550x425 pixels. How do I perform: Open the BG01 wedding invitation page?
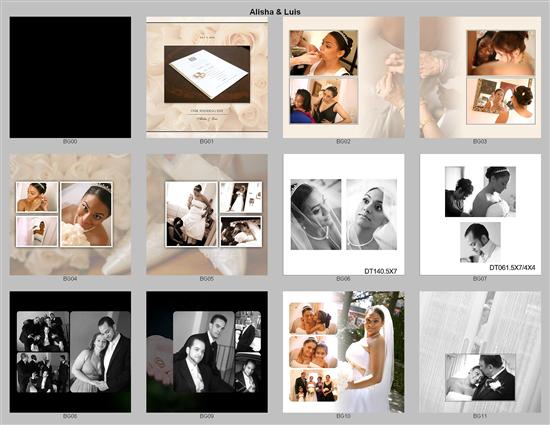coord(207,77)
